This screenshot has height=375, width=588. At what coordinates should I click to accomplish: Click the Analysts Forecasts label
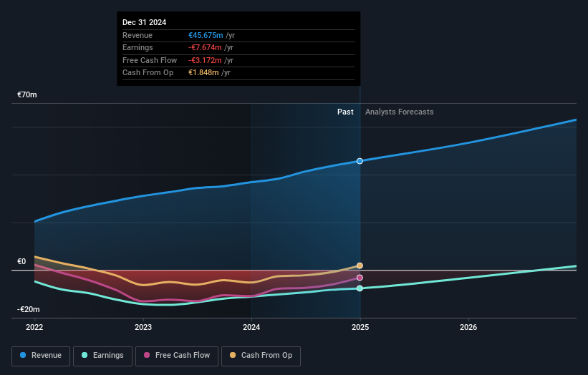point(400,112)
